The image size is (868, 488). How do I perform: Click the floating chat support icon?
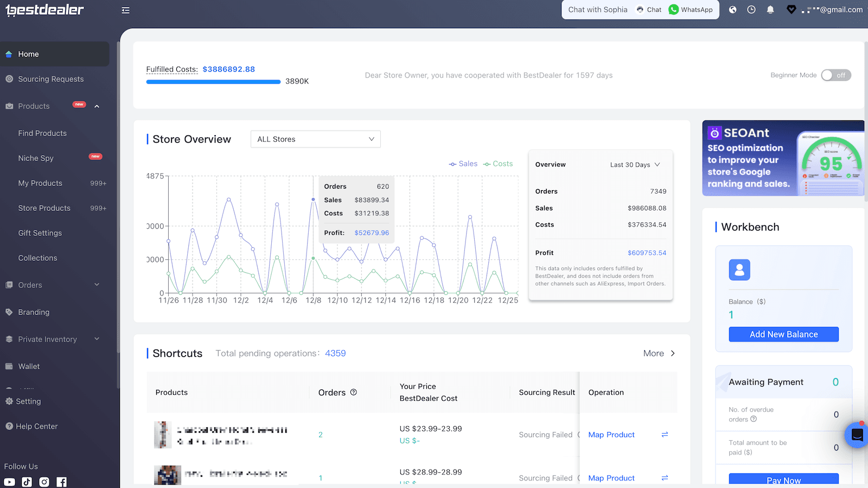[857, 434]
